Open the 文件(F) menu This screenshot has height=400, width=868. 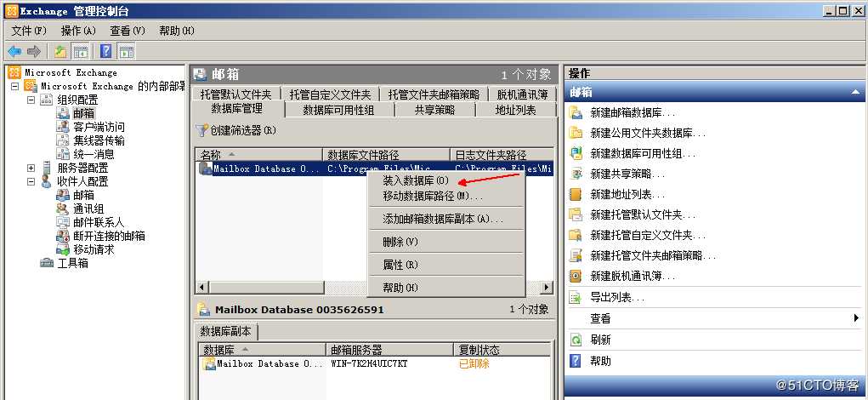pos(30,31)
